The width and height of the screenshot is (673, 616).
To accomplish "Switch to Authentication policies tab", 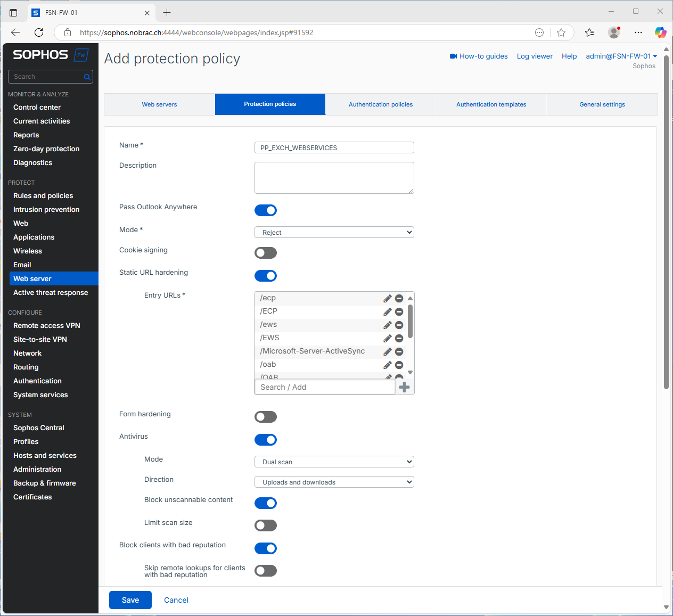I will click(381, 104).
